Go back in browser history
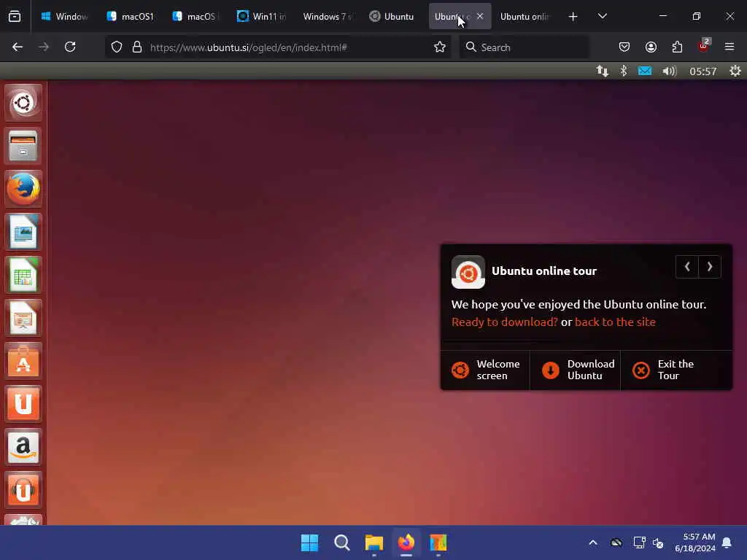 18,47
